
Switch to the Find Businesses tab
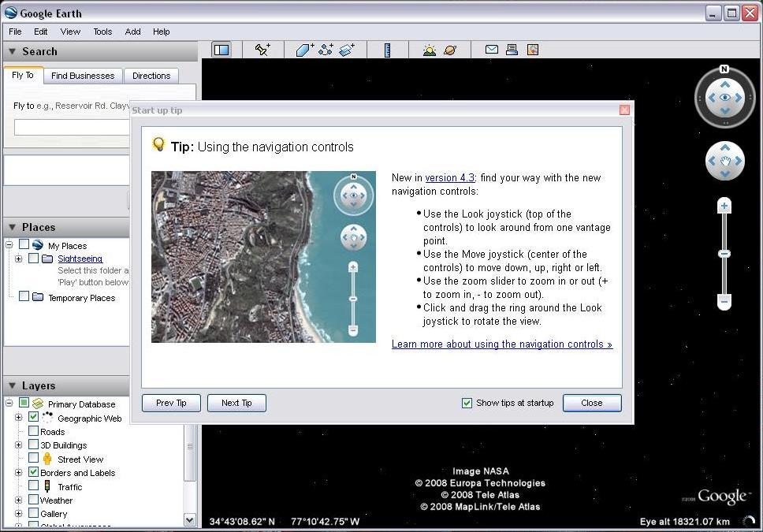click(83, 75)
